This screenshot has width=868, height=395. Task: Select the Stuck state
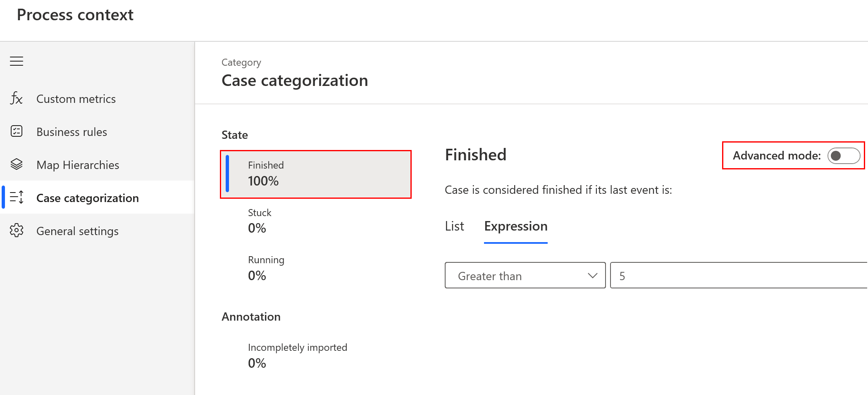pyautogui.click(x=260, y=221)
